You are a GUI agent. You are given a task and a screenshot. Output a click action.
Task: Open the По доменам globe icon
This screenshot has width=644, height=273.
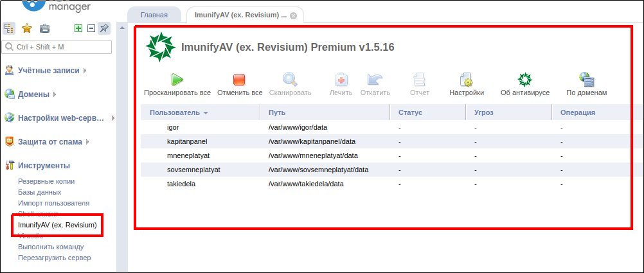[x=587, y=80]
